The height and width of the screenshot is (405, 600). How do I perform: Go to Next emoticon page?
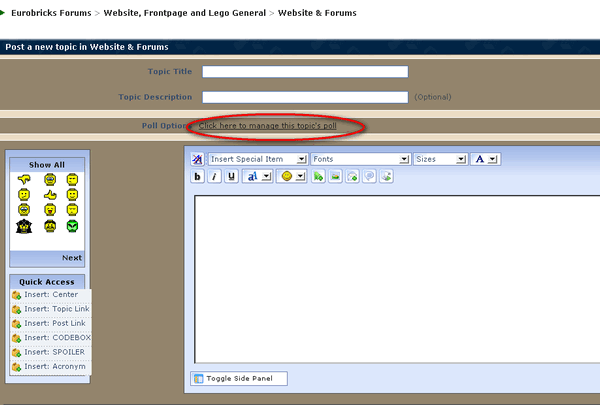click(x=72, y=257)
